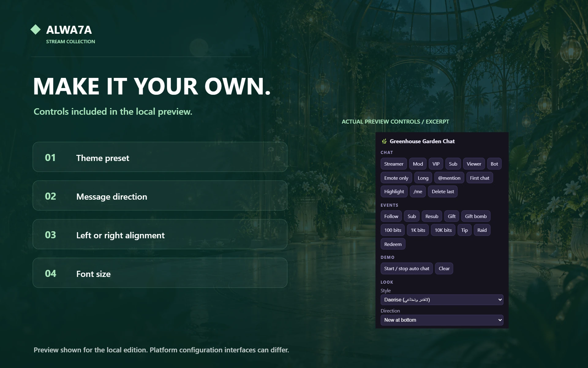Viewport: 588px width, 368px height.
Task: Click the Sub button under Events
Action: [x=412, y=216]
